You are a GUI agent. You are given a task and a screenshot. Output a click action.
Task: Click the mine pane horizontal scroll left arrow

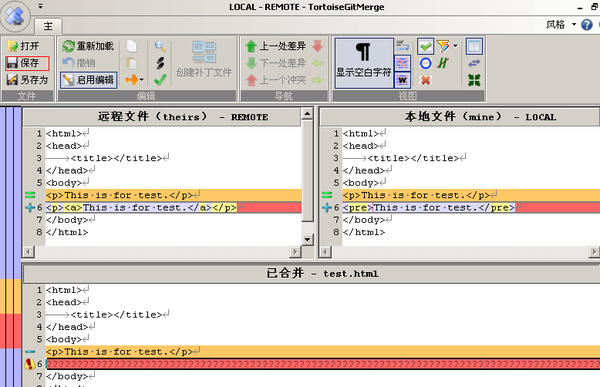(325, 252)
